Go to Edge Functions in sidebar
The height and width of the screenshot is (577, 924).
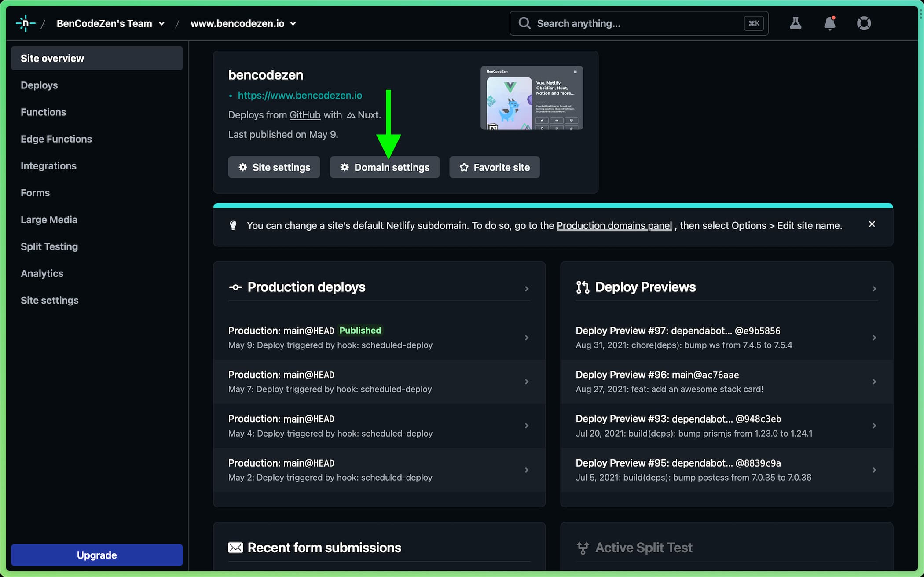[x=56, y=139]
